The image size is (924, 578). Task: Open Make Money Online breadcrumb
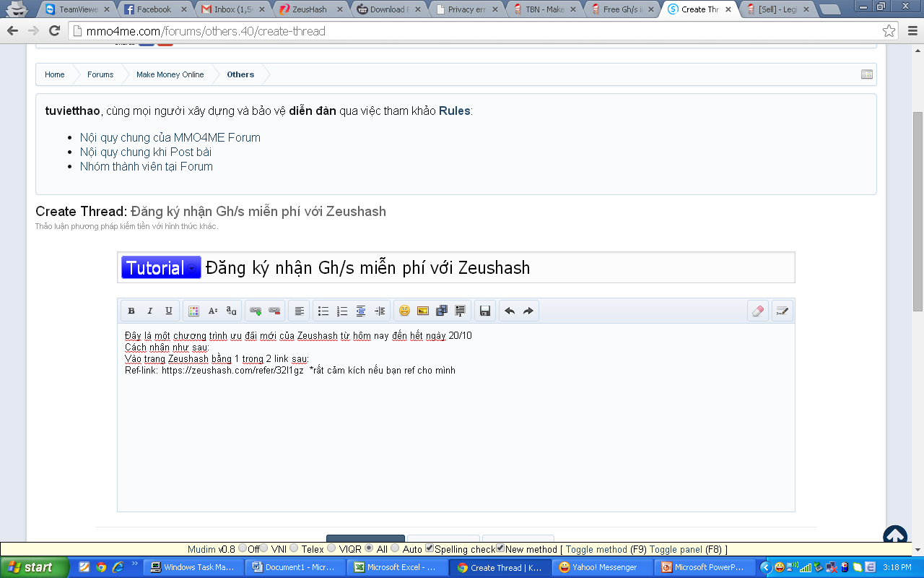click(x=170, y=74)
